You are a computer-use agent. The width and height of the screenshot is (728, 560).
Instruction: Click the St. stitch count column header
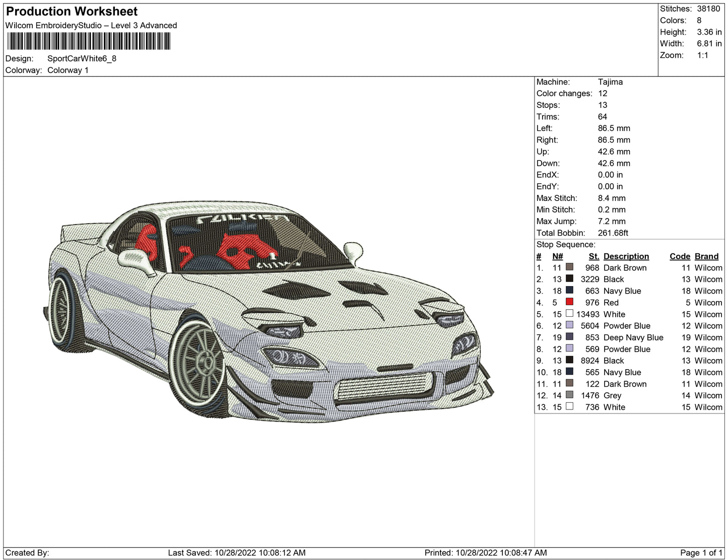coord(594,256)
